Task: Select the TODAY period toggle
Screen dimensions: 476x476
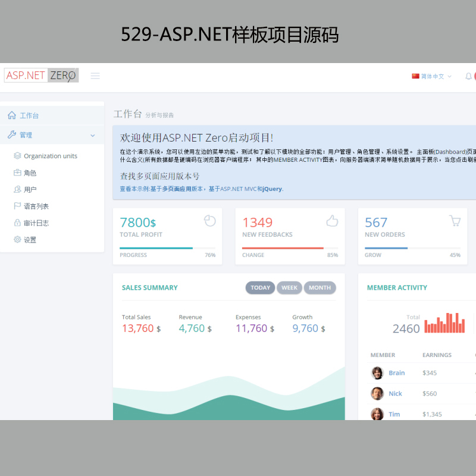Action: (x=260, y=287)
